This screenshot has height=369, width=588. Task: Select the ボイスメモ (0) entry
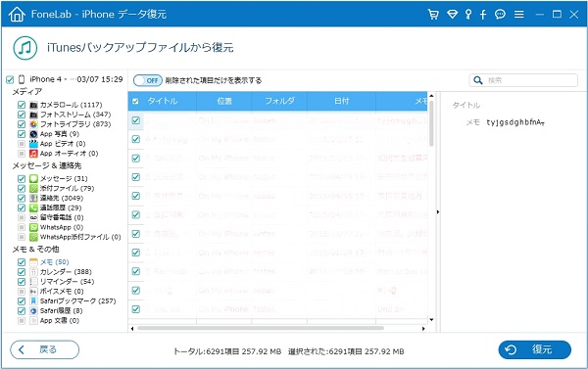coord(62,291)
